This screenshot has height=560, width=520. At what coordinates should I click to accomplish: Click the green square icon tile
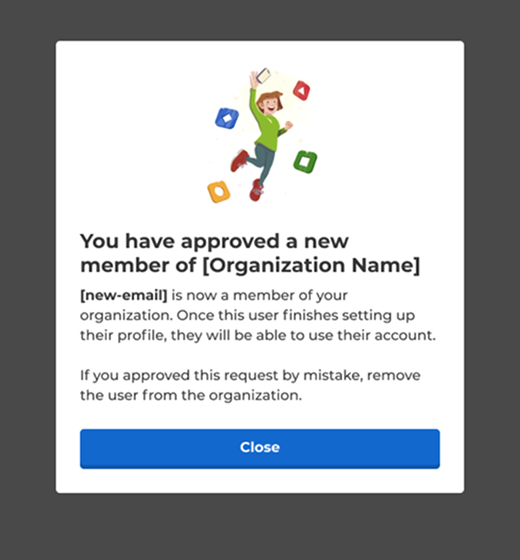coord(305,162)
